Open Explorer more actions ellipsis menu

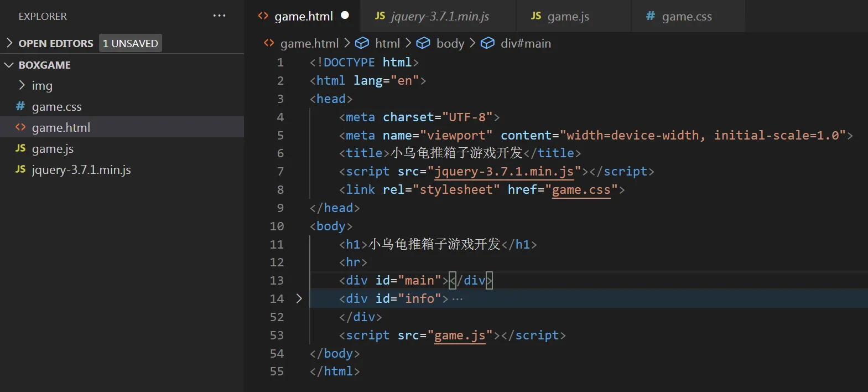click(219, 16)
